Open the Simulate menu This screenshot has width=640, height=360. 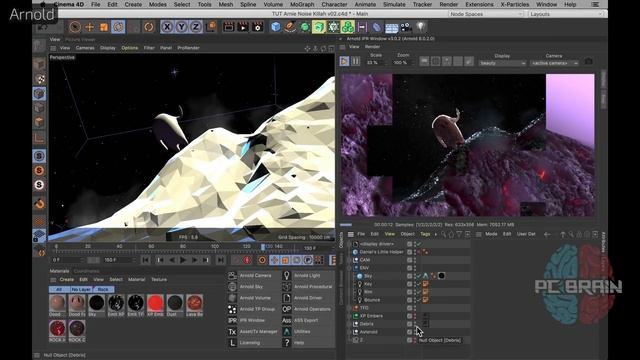(394, 4)
